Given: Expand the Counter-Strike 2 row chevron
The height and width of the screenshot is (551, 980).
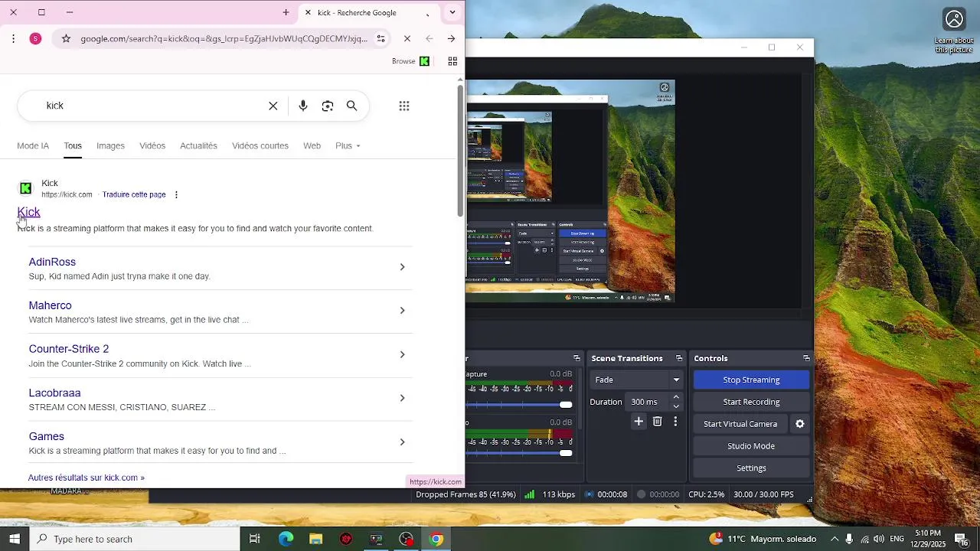Looking at the screenshot, I should [x=402, y=354].
